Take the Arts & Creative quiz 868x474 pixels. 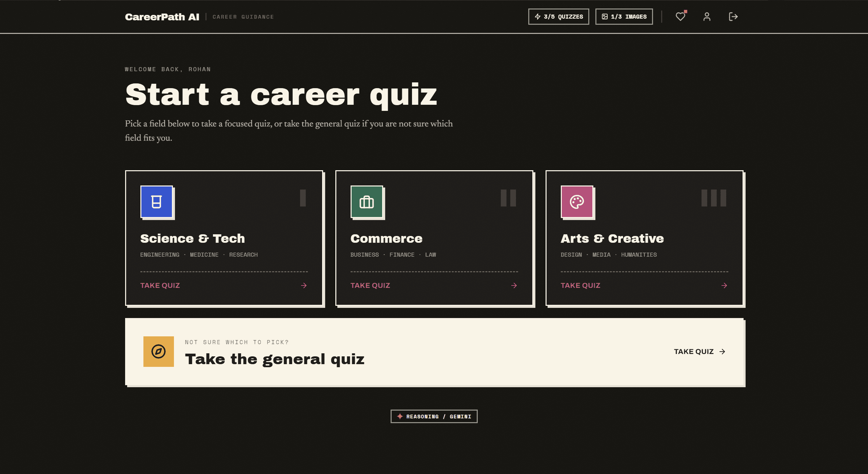(580, 285)
